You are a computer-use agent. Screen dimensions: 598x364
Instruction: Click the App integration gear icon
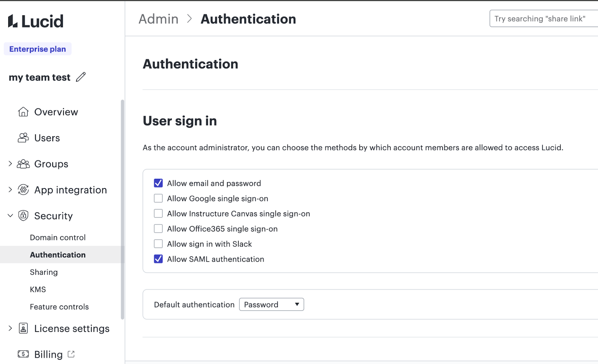tap(23, 190)
